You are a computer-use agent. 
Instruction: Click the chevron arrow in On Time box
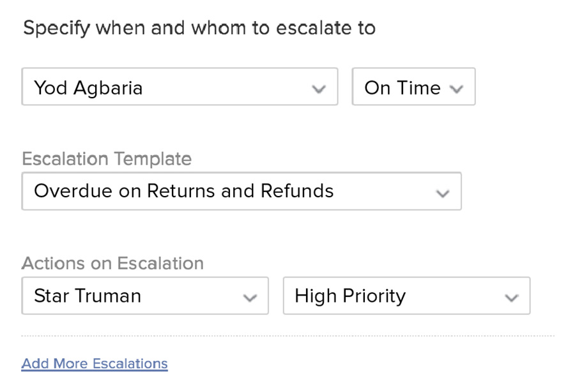pos(456,89)
